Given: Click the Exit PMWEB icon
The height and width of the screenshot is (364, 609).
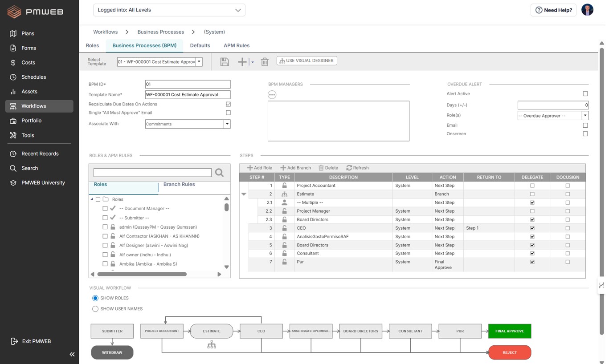Looking at the screenshot, I should pos(14,341).
